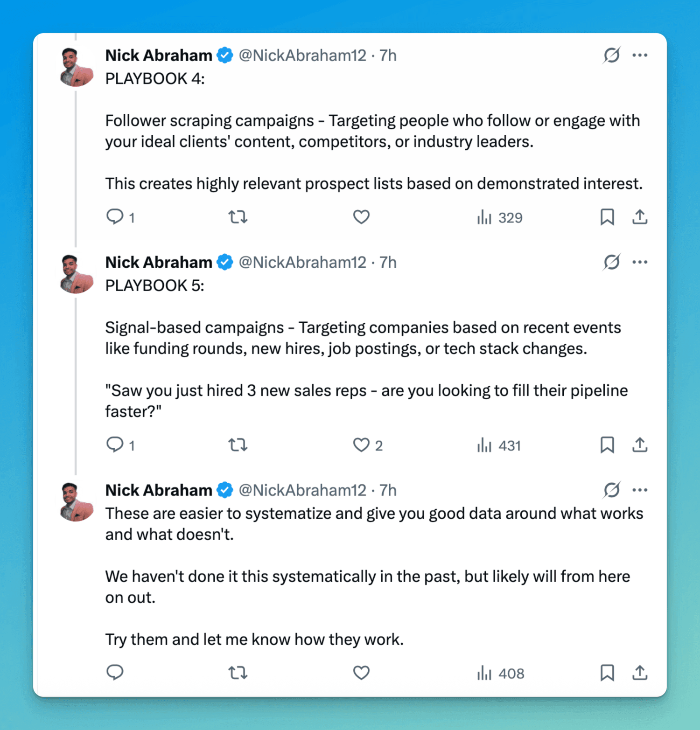Repost the PLAYBOOK 4 tweet
This screenshot has height=730, width=700.
coord(238,217)
